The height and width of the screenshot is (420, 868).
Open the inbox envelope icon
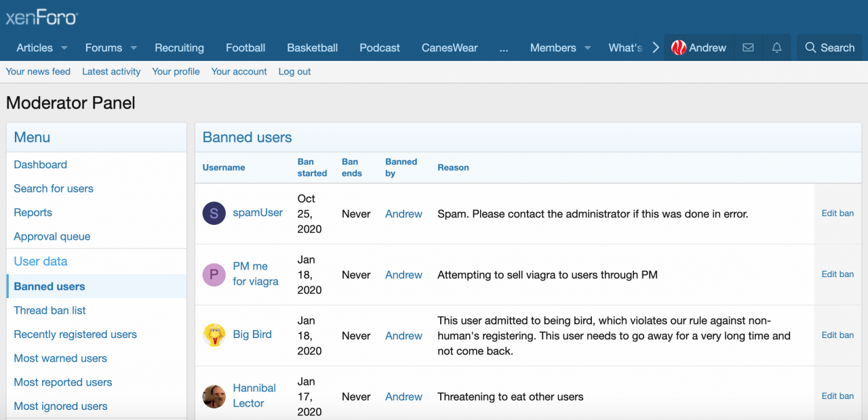[748, 47]
